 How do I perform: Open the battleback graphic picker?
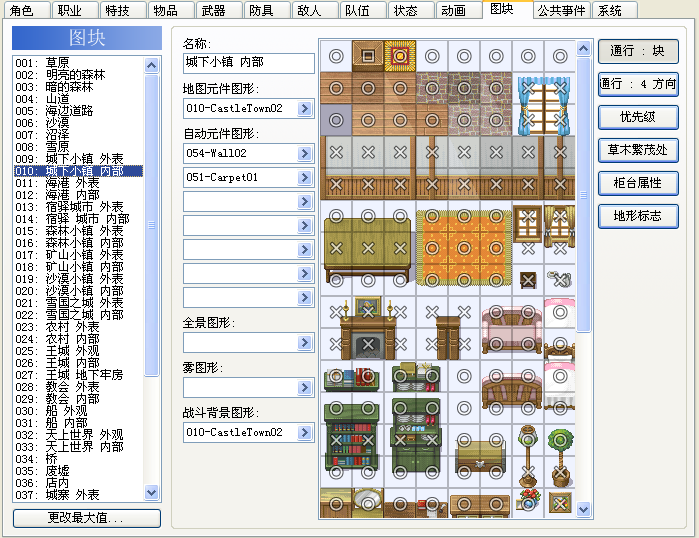click(x=304, y=432)
